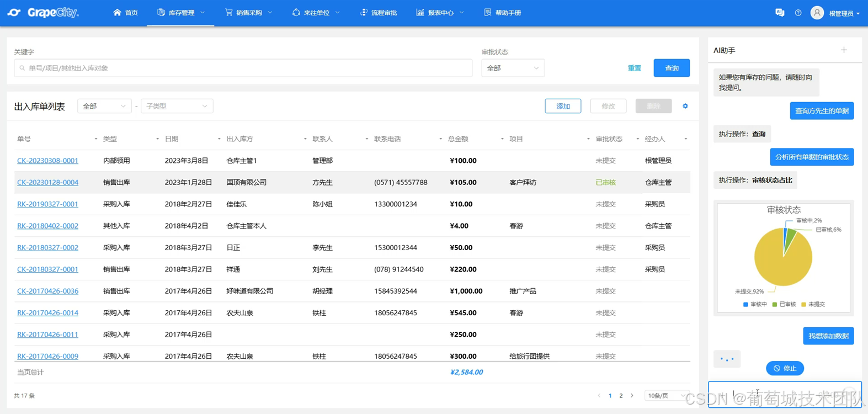The image size is (868, 414).
Task: Click the user avatar icon
Action: (817, 13)
